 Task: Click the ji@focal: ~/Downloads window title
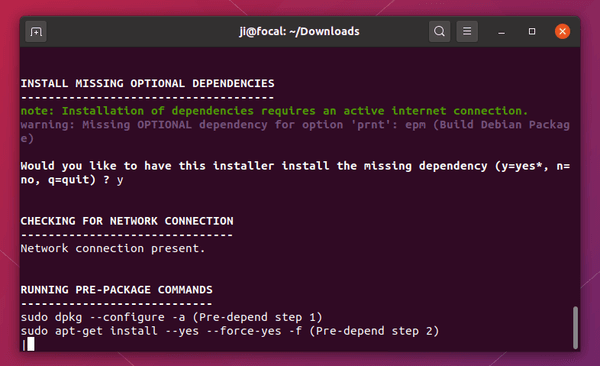[x=299, y=31]
